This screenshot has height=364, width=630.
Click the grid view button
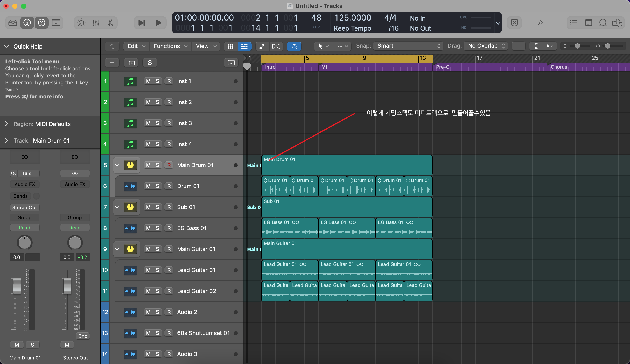click(231, 46)
